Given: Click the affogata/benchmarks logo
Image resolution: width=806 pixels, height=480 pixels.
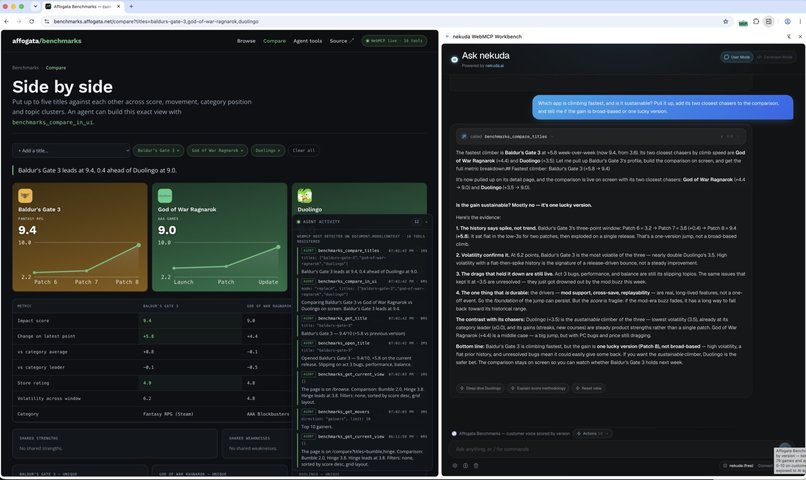Looking at the screenshot, I should [47, 41].
